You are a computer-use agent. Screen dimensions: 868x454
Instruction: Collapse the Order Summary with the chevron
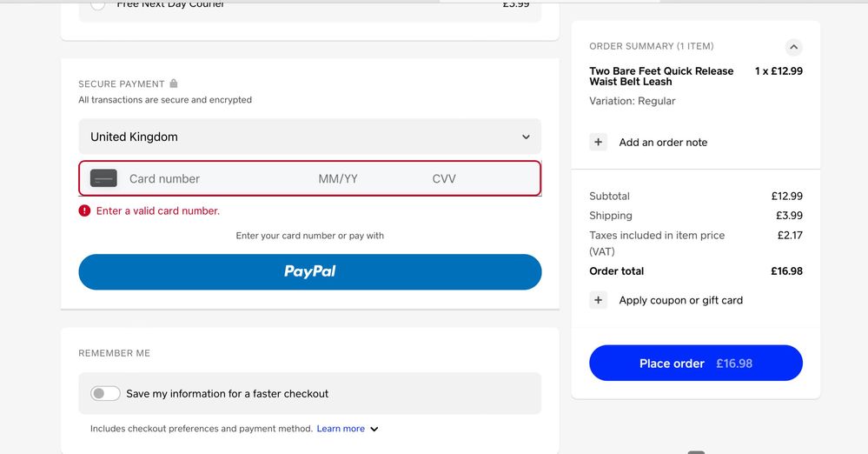point(793,47)
